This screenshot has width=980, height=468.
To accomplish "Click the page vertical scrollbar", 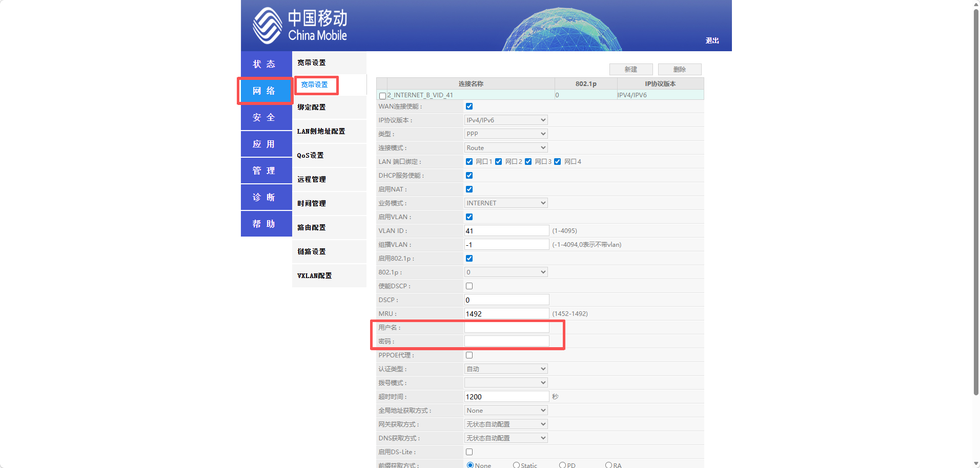I will click(976, 205).
